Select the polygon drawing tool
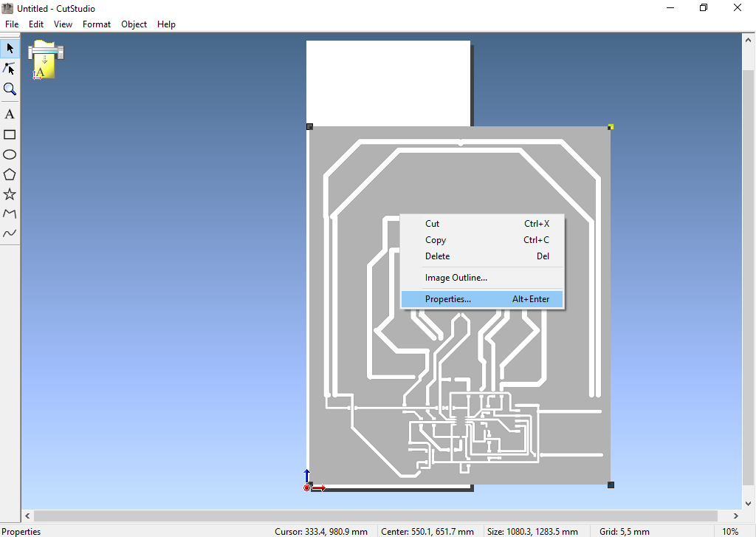This screenshot has height=537, width=756. [x=10, y=174]
